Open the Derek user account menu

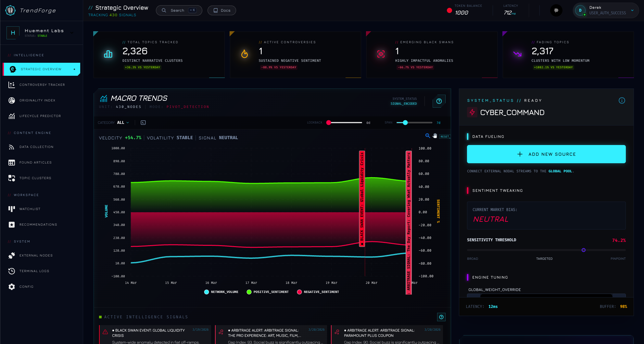pyautogui.click(x=606, y=10)
